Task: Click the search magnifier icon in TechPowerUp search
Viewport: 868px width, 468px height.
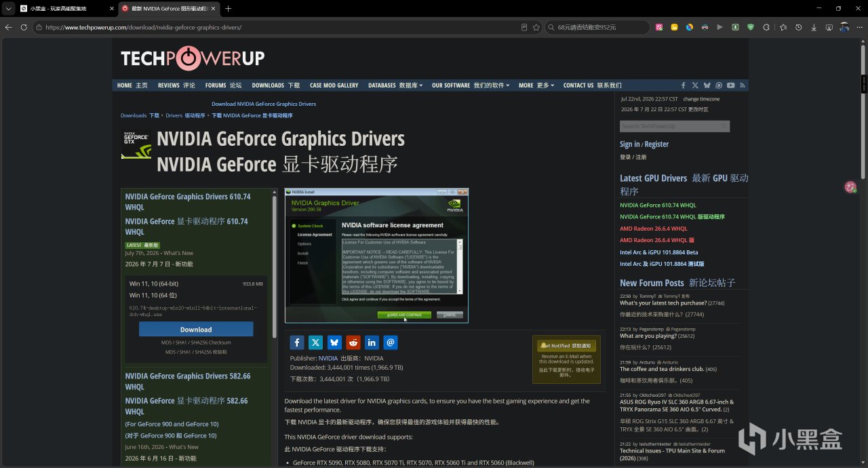Action: pyautogui.click(x=724, y=126)
